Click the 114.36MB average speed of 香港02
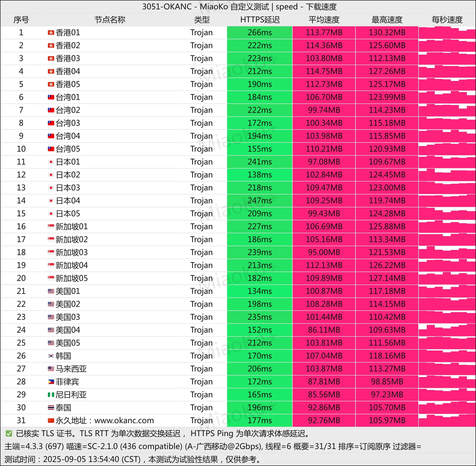 tap(324, 45)
